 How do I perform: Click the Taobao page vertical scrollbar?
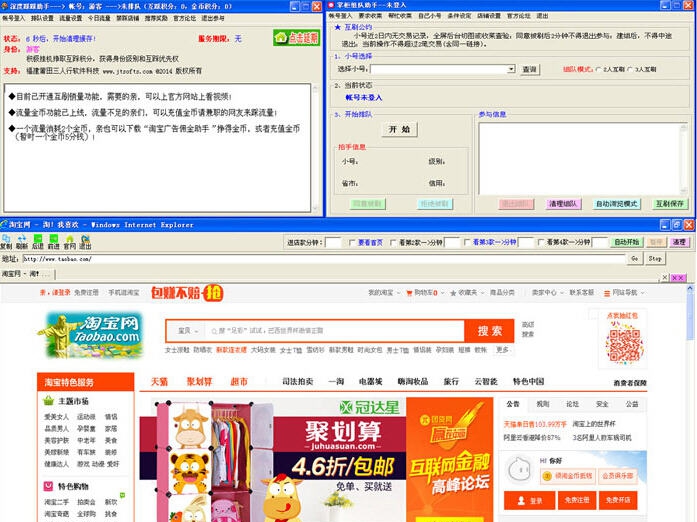(690, 403)
